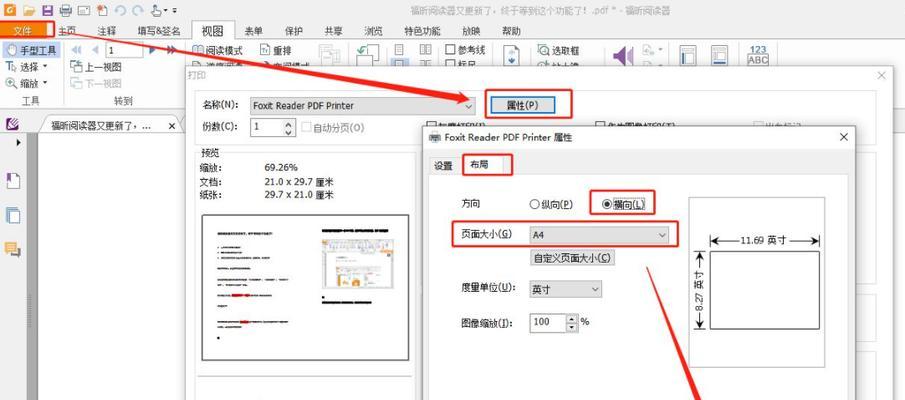
Task: Click the purple save disk icon
Action: (x=47, y=10)
